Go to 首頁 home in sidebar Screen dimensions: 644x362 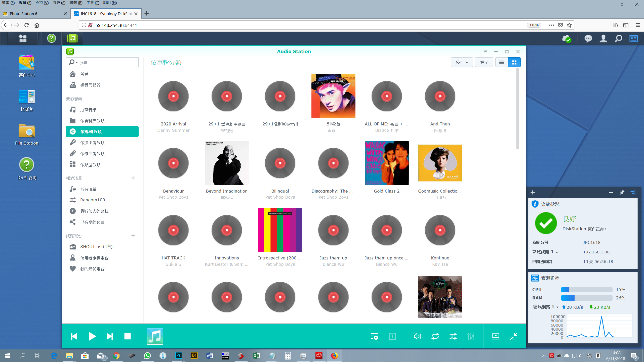point(102,74)
